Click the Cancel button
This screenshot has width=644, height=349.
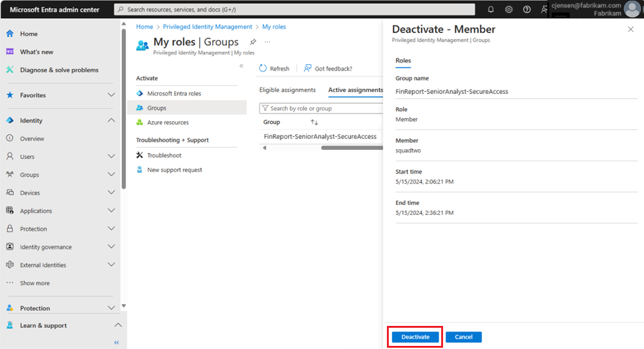(x=463, y=337)
